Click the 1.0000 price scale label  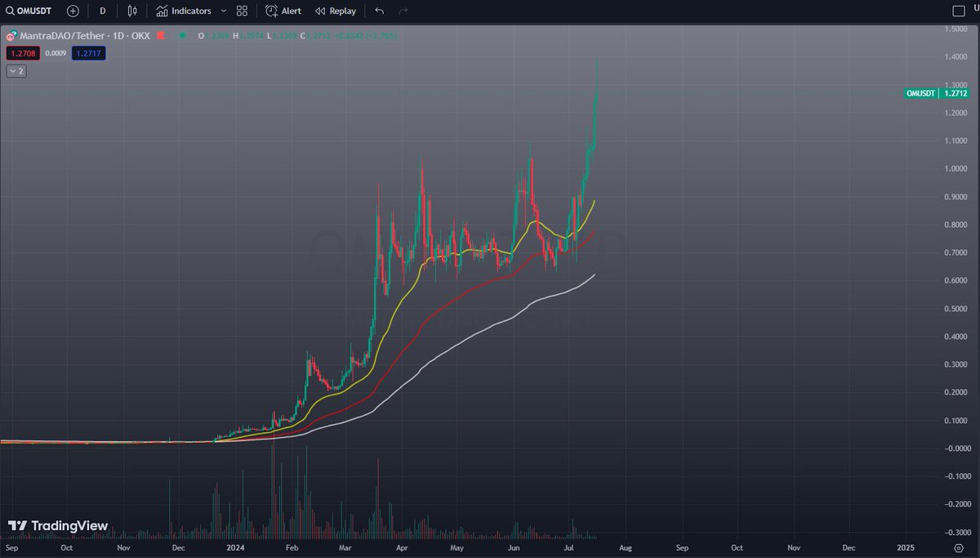tap(954, 168)
